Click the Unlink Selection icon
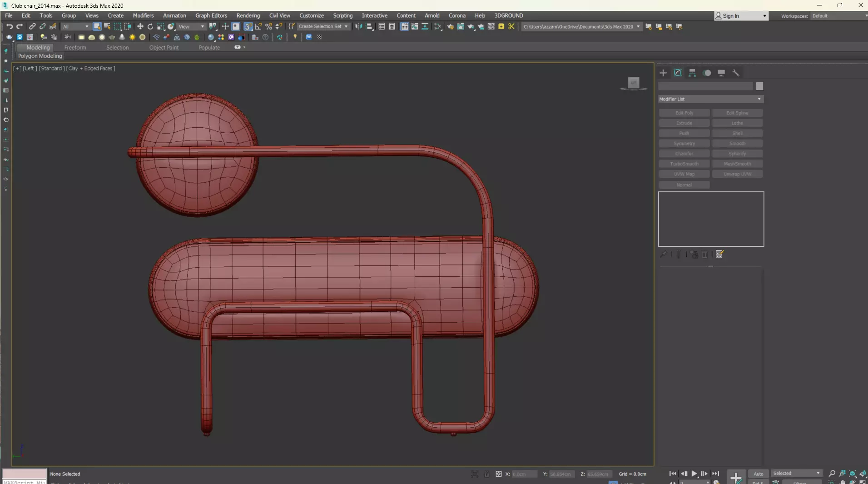This screenshot has height=484, width=868. coord(42,26)
